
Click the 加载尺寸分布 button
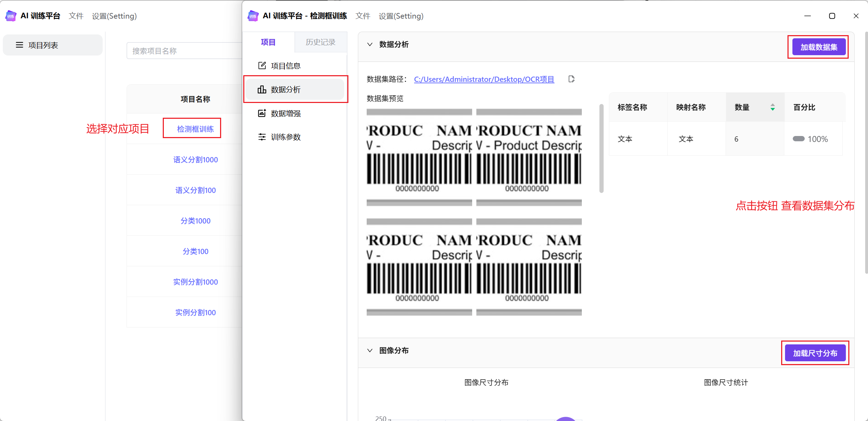tap(815, 353)
